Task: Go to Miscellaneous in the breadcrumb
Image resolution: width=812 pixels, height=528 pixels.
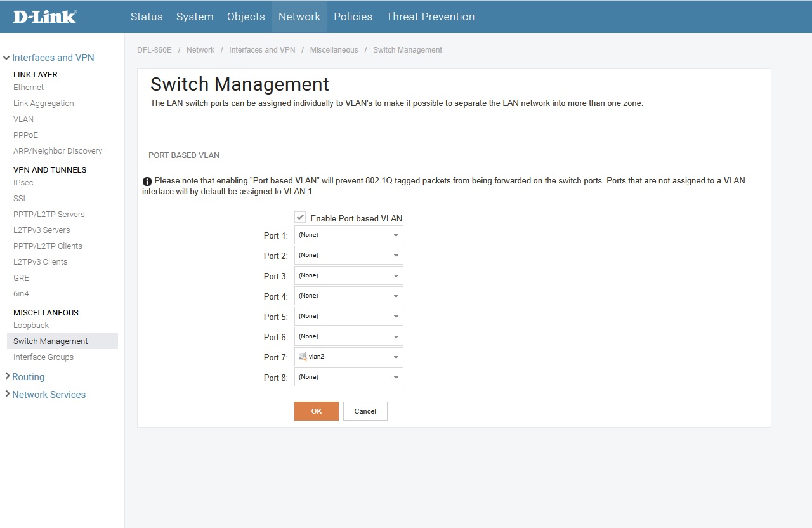Action: pos(334,50)
